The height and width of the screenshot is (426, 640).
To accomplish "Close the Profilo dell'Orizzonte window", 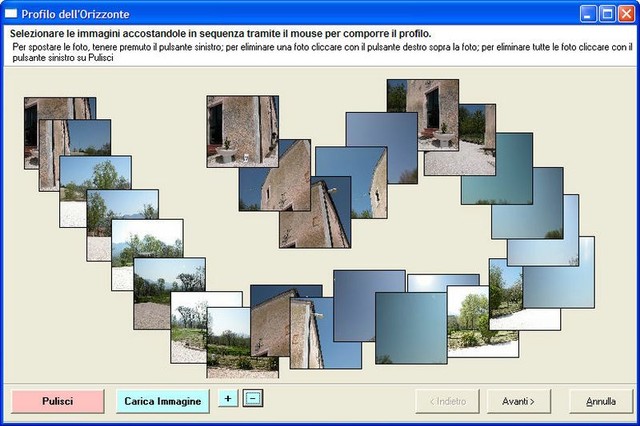I will (x=626, y=14).
